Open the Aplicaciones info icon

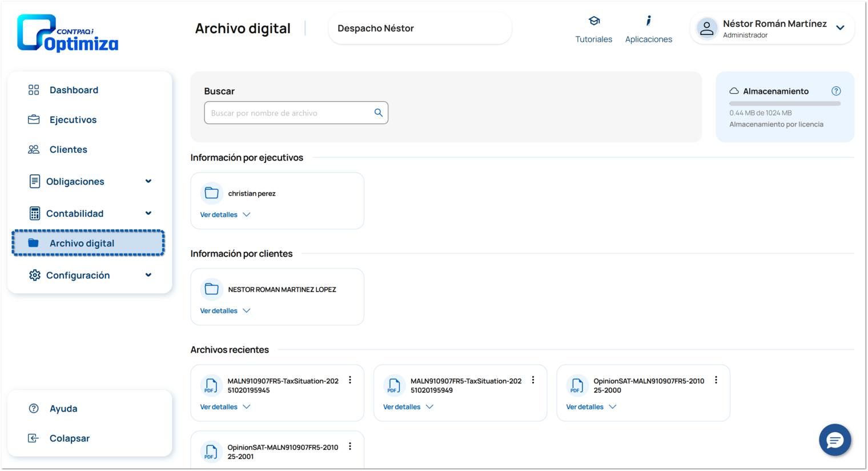[x=648, y=21]
